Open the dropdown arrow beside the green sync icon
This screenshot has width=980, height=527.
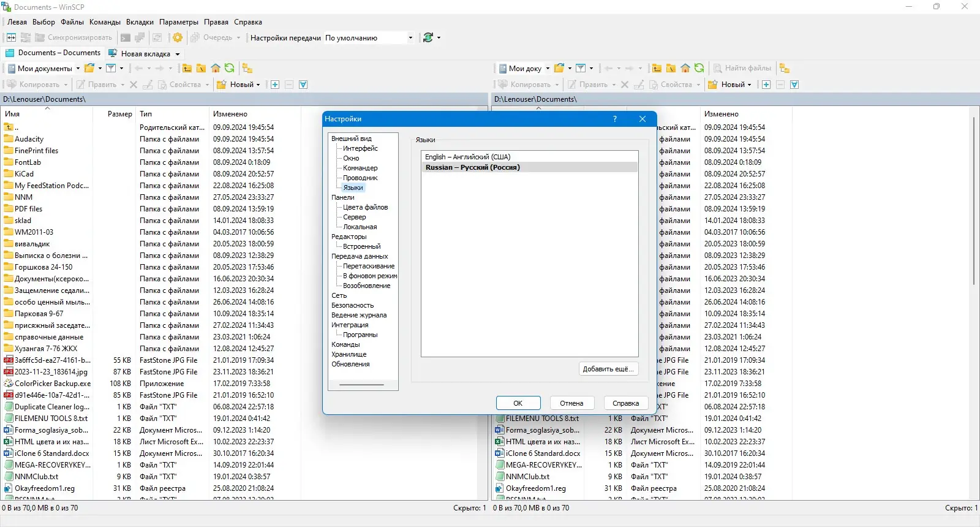point(439,38)
